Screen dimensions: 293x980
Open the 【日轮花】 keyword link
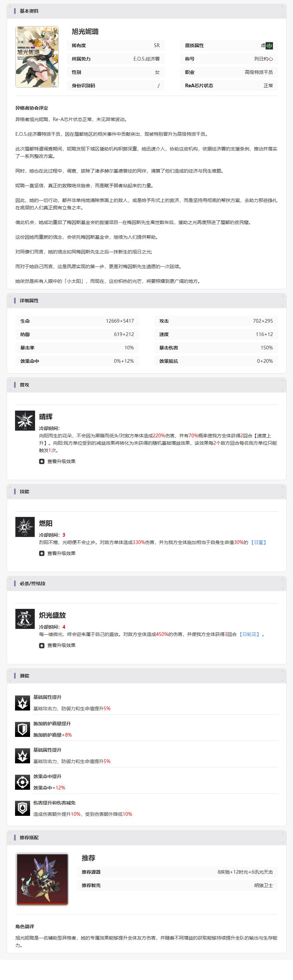pyautogui.click(x=249, y=634)
